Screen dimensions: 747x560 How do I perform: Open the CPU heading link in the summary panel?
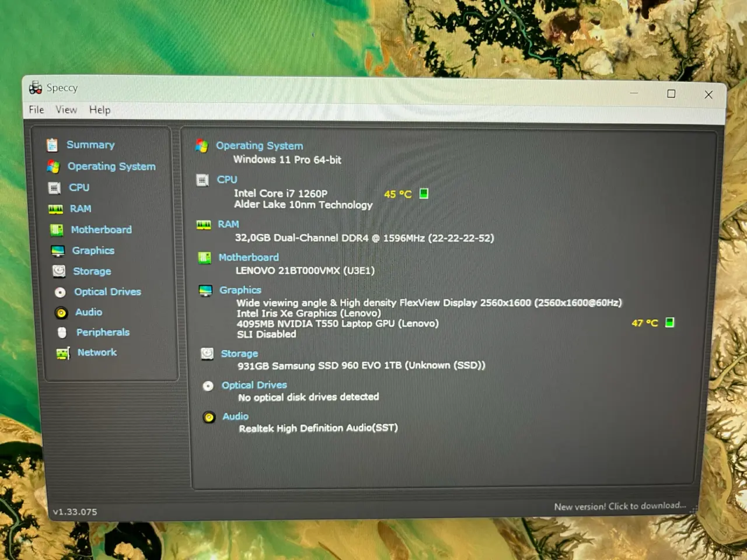[x=227, y=180]
